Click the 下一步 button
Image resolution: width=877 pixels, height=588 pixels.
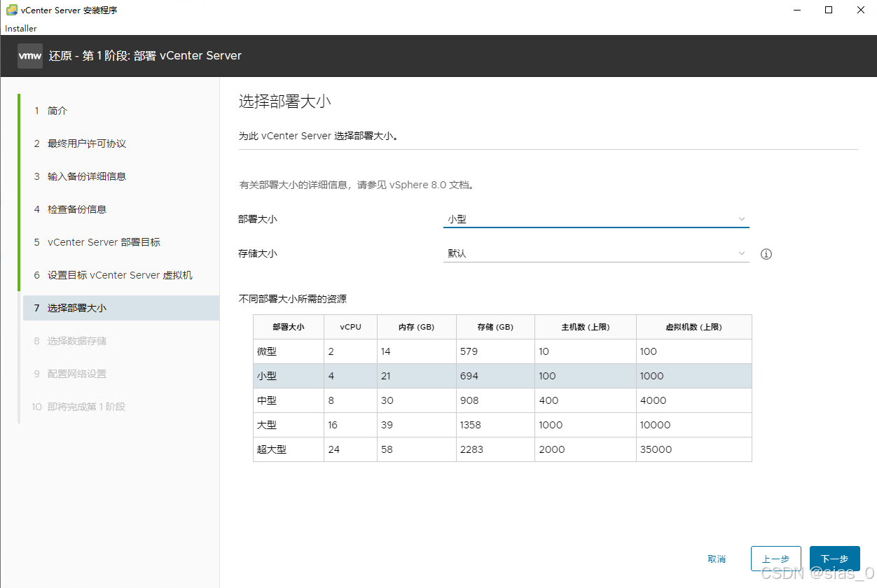pyautogui.click(x=834, y=559)
